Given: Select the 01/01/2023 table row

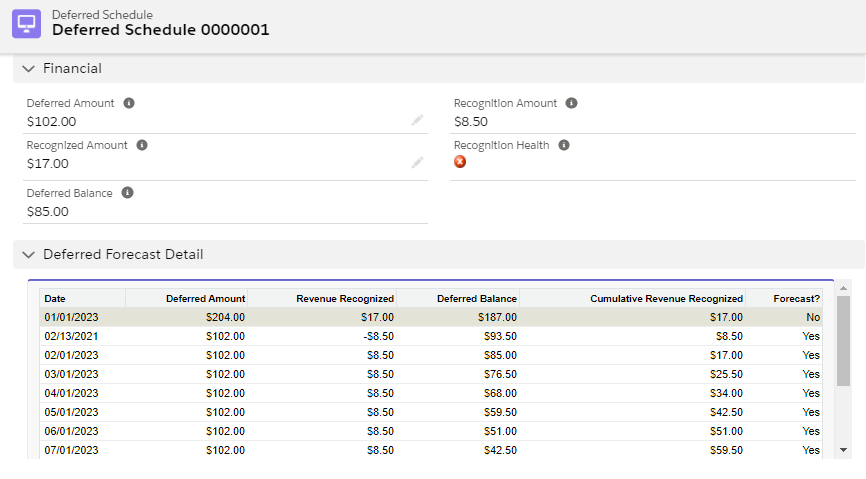Looking at the screenshot, I should tap(430, 317).
